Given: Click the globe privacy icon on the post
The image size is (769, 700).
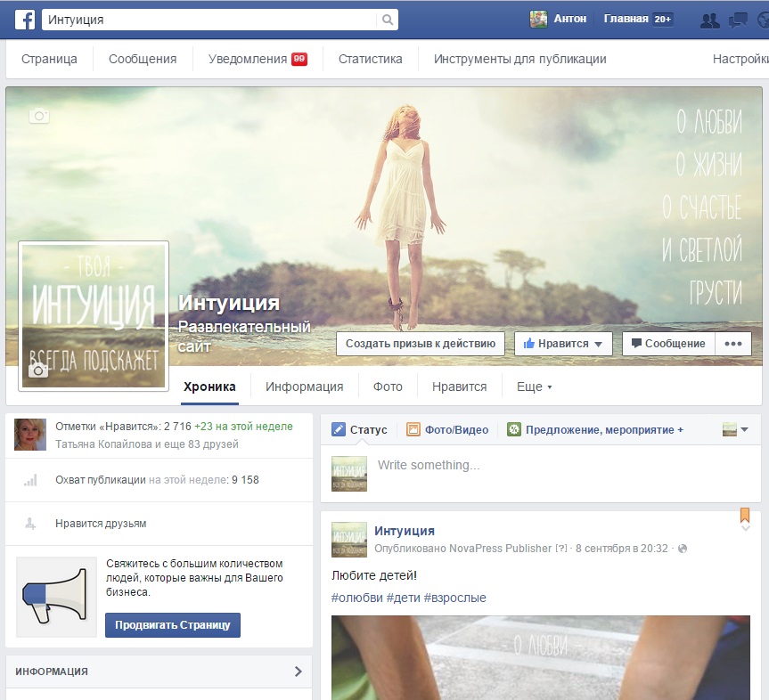Looking at the screenshot, I should pos(680,549).
